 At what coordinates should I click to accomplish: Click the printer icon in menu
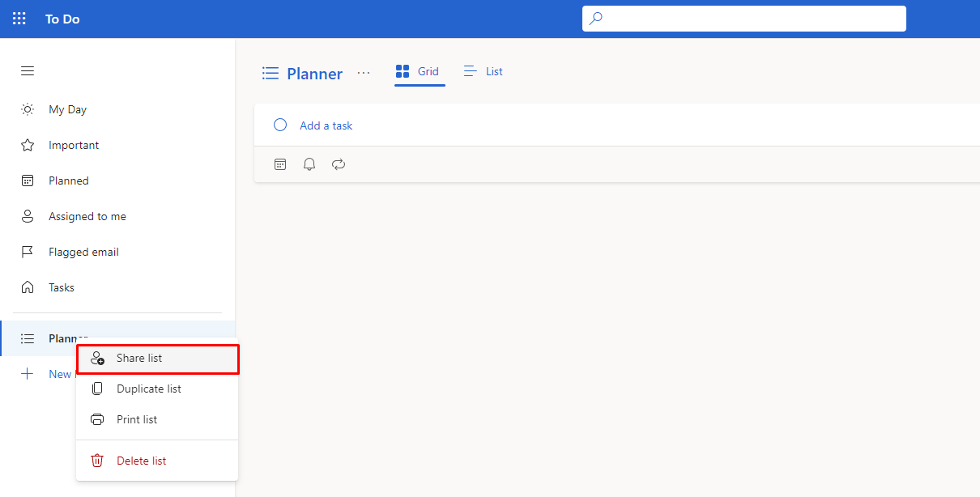point(97,419)
